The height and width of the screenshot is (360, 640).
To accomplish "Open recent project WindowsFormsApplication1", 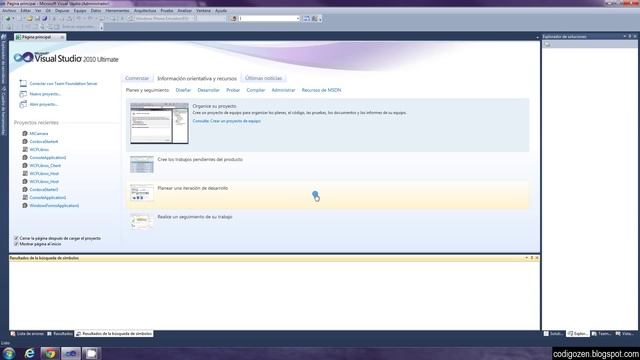I will (x=54, y=205).
